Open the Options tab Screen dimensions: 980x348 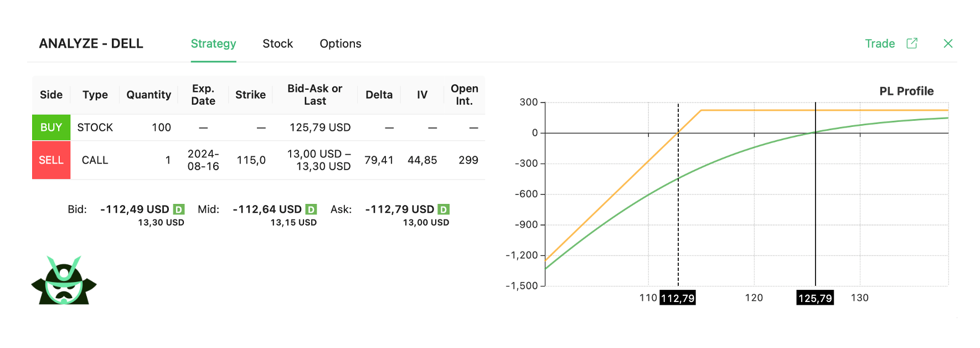click(340, 44)
